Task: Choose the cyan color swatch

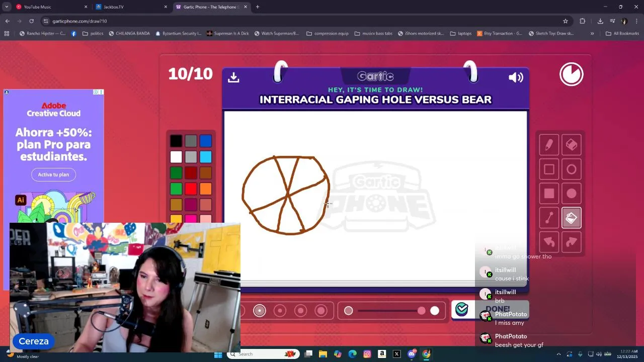Action: click(206, 157)
